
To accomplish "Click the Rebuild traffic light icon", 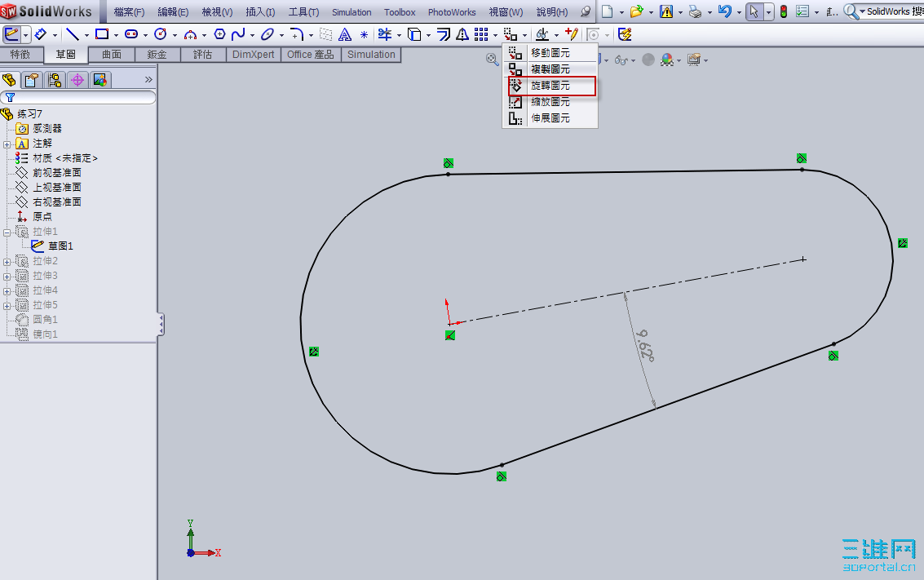I will (784, 11).
